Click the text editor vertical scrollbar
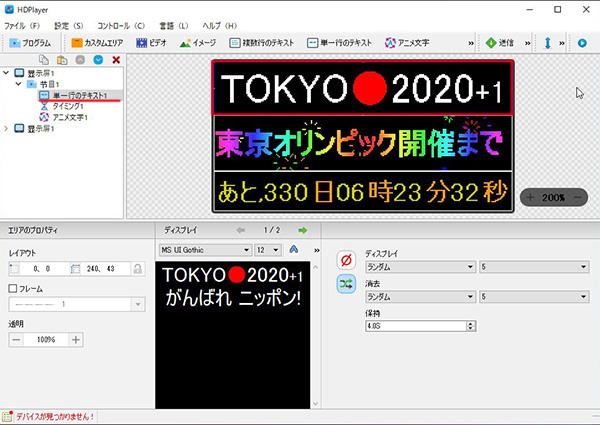The height and width of the screenshot is (425, 600). click(315, 335)
